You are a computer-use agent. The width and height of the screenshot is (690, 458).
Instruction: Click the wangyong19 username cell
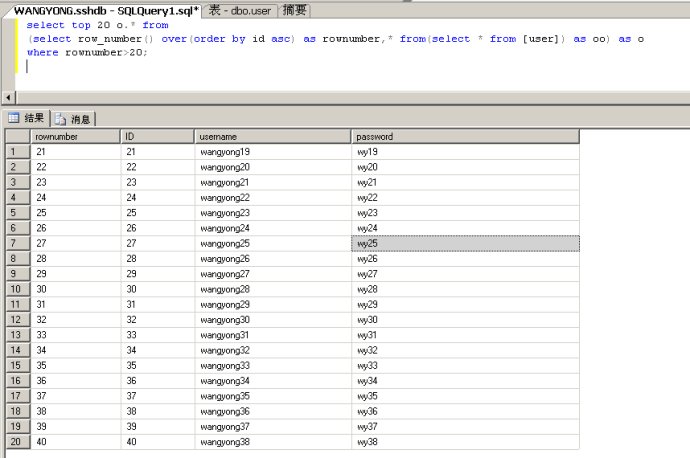(273, 152)
